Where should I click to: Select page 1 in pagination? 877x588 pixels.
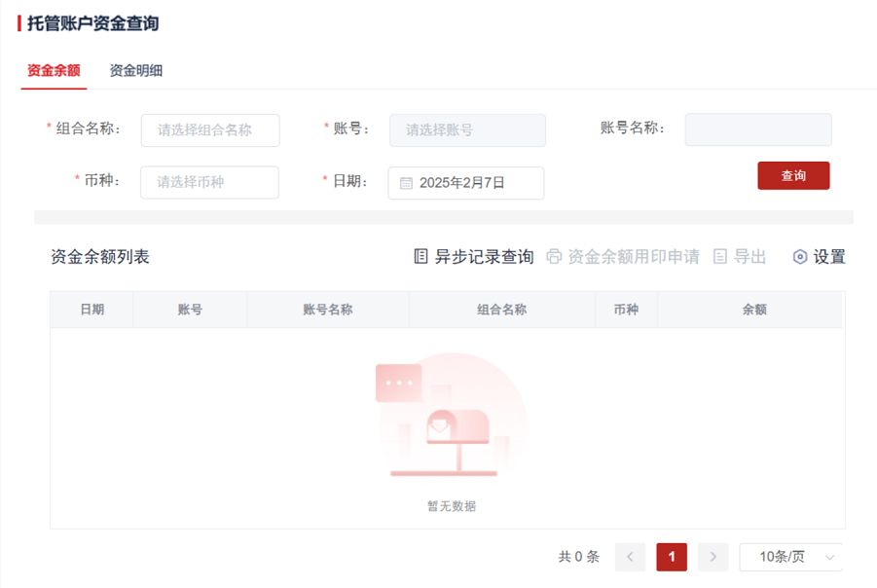(672, 557)
